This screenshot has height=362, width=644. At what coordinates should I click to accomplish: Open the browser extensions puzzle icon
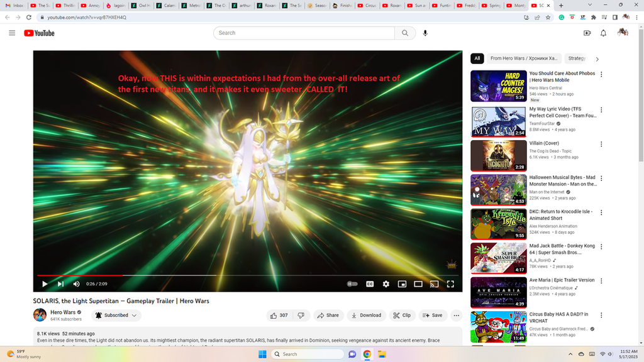[594, 17]
